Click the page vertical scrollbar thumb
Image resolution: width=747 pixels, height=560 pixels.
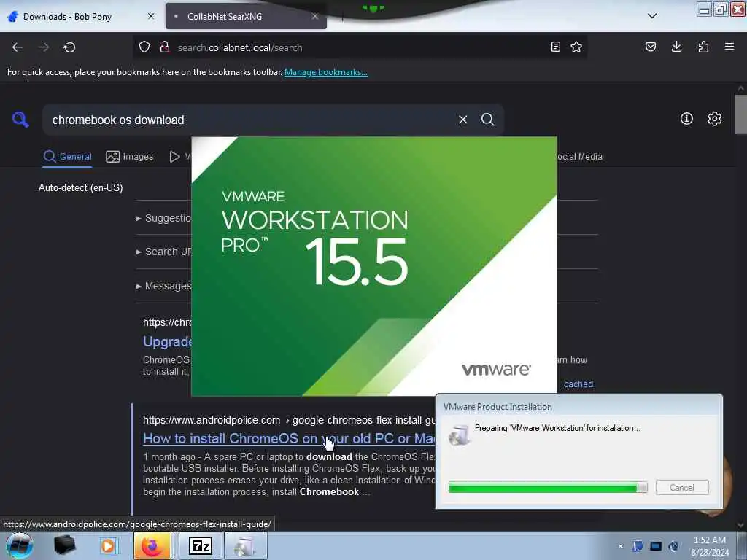point(740,114)
